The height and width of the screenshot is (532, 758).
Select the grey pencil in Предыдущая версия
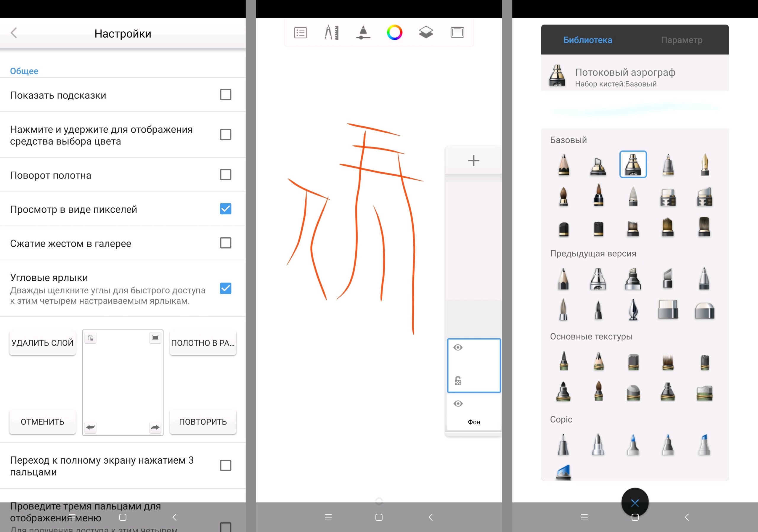tap(563, 279)
